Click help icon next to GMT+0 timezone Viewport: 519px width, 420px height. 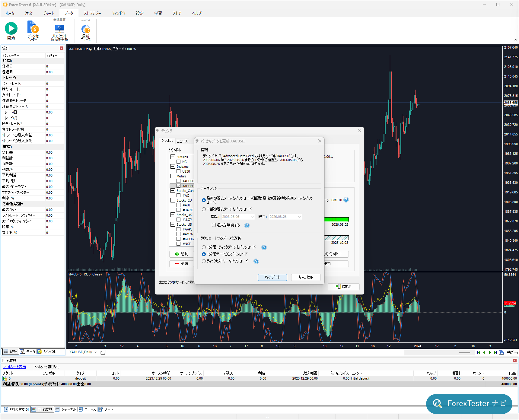pyautogui.click(x=346, y=200)
